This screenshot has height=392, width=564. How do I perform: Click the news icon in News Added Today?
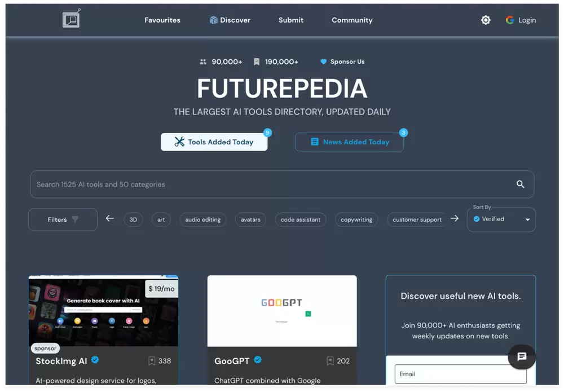pos(314,142)
